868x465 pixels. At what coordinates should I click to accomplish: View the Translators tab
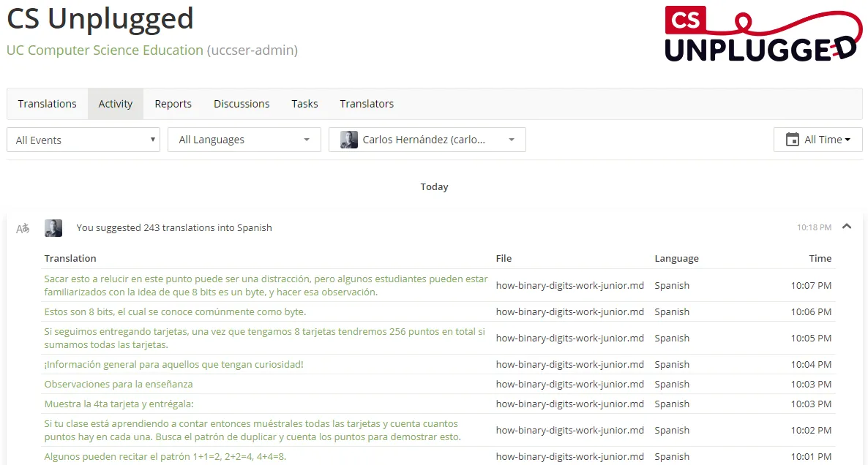pos(367,104)
